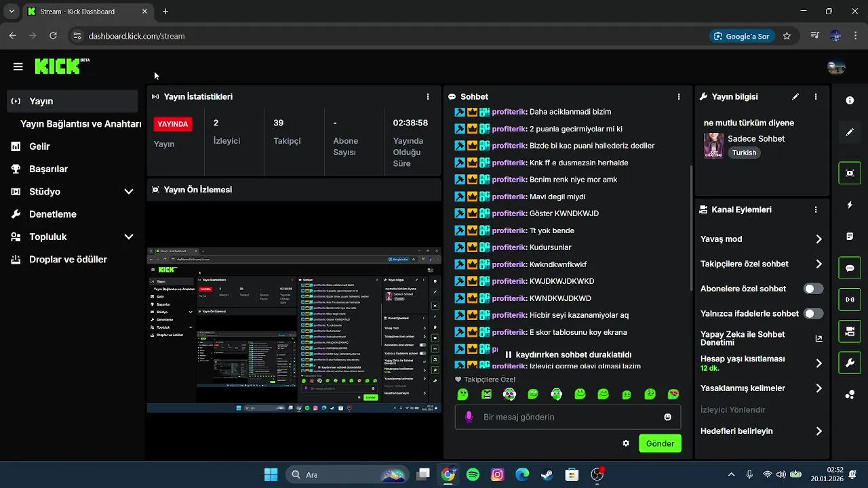Viewport: 868px width, 488px height.
Task: Open Hesap yaşı kısıtlaması options arrow
Action: 818,363
